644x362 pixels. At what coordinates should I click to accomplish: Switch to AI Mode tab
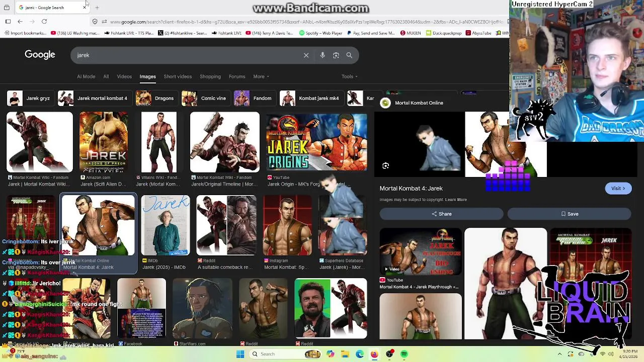coord(86,76)
